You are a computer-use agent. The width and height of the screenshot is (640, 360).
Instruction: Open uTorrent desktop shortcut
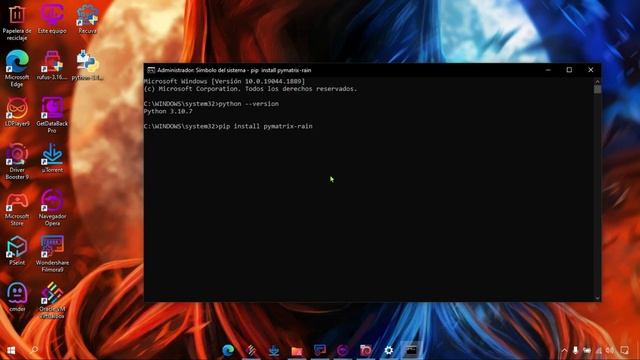coord(52,158)
